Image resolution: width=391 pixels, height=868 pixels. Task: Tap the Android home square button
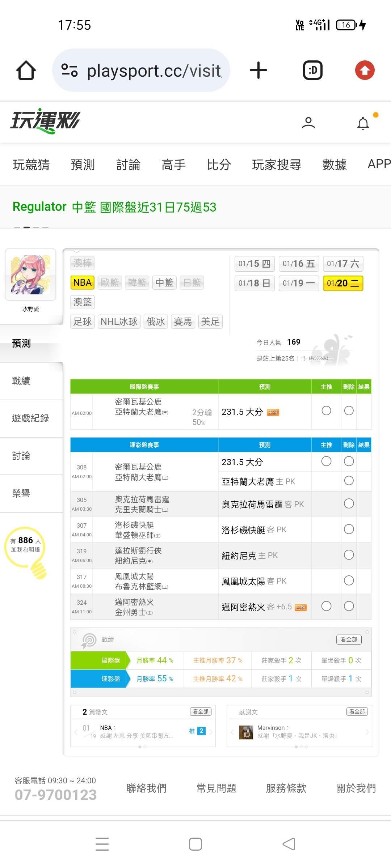pyautogui.click(x=195, y=844)
